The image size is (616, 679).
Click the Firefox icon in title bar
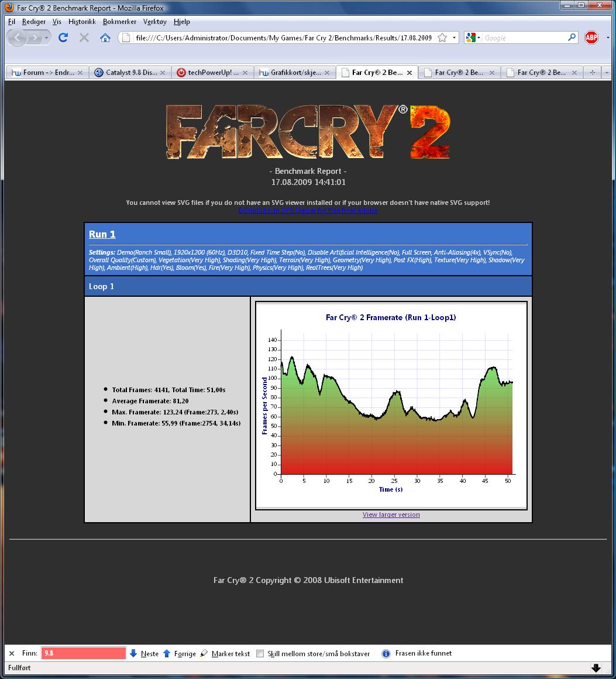(9, 8)
